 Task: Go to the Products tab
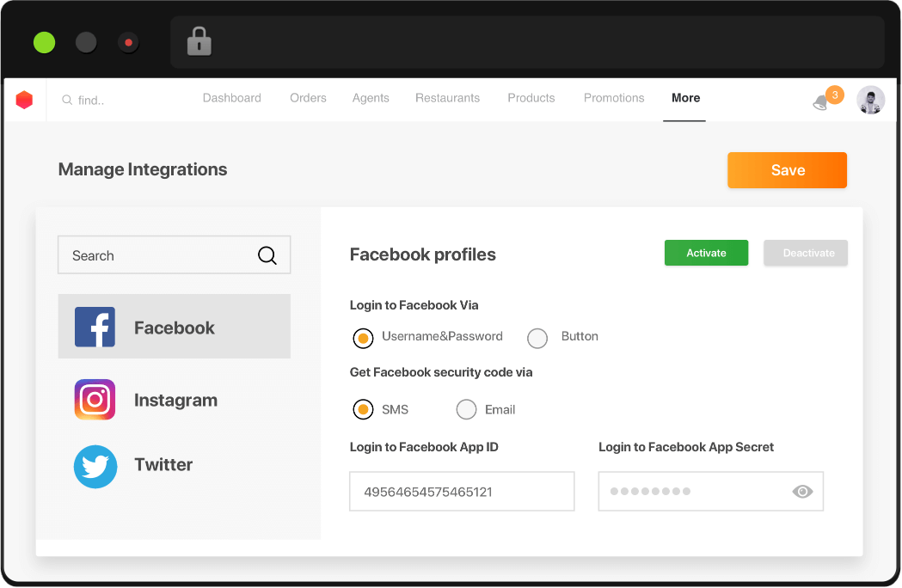(x=531, y=98)
